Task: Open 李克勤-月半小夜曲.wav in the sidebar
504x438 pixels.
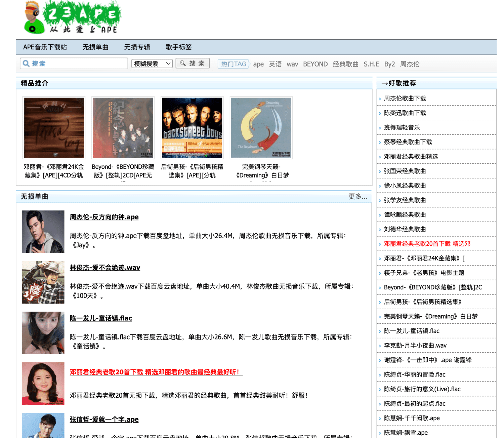Action: pos(415,345)
